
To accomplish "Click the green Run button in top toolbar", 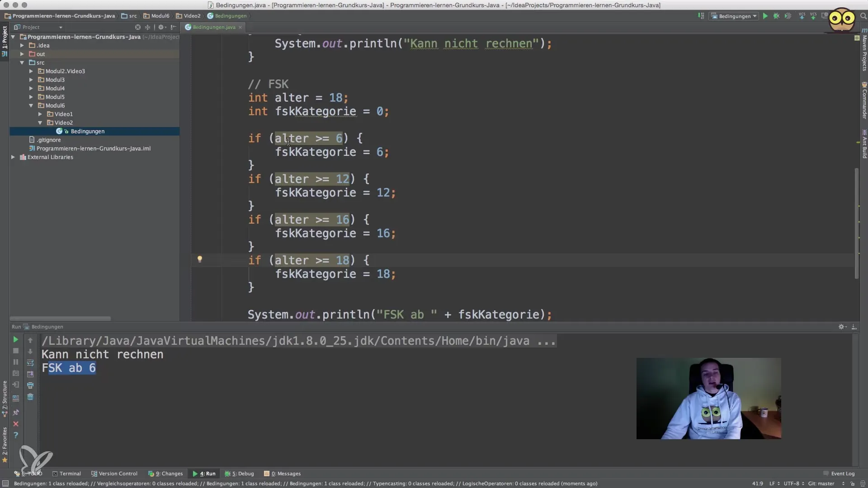I will click(765, 16).
